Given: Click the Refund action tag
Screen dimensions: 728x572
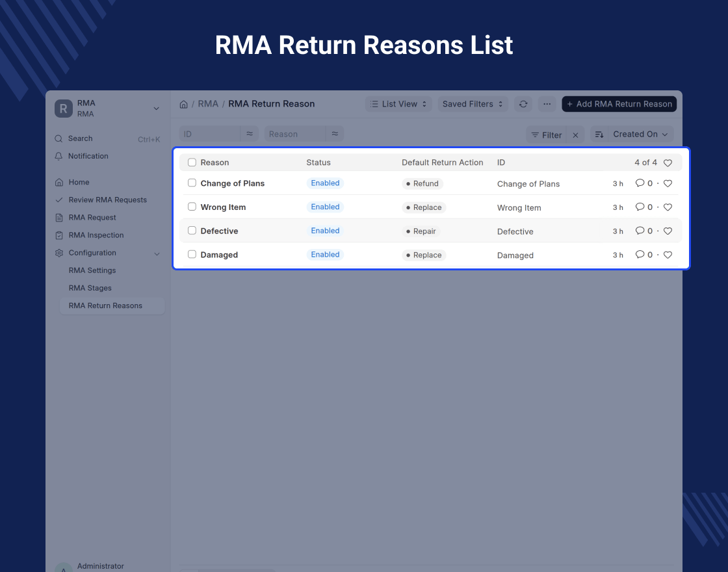Looking at the screenshot, I should point(422,183).
